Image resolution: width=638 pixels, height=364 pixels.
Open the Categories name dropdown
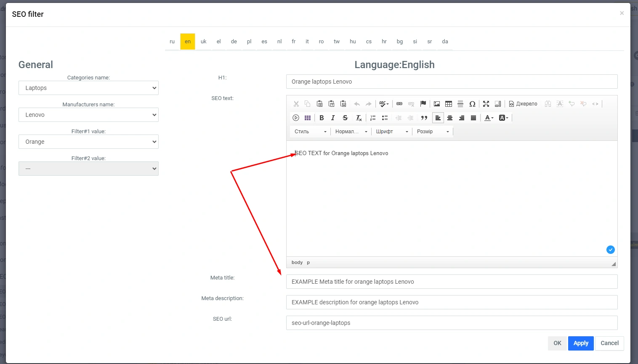(88, 88)
